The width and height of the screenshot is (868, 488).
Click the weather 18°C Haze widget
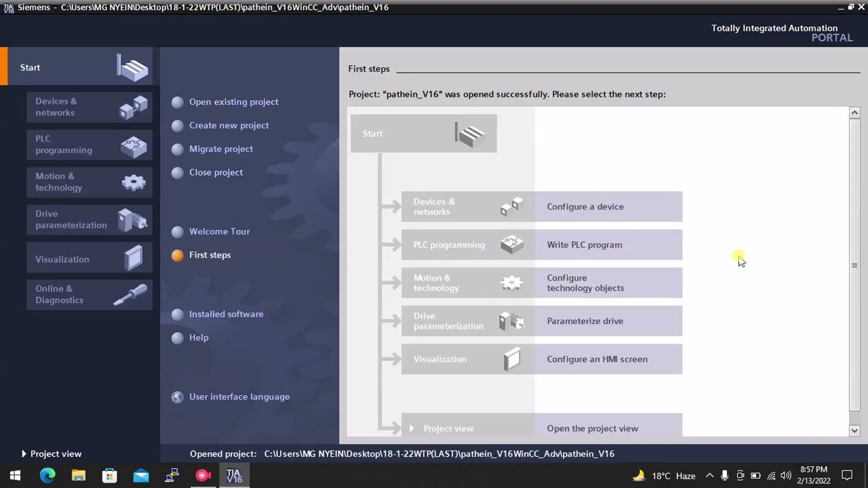coord(665,476)
